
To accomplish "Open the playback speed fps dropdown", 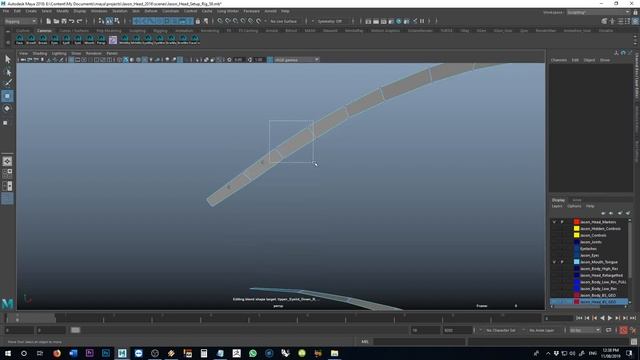I will tap(585, 330).
